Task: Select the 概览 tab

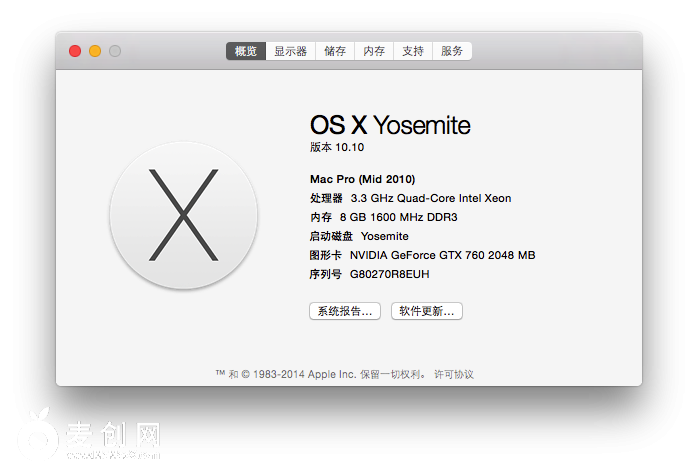Action: click(x=246, y=51)
